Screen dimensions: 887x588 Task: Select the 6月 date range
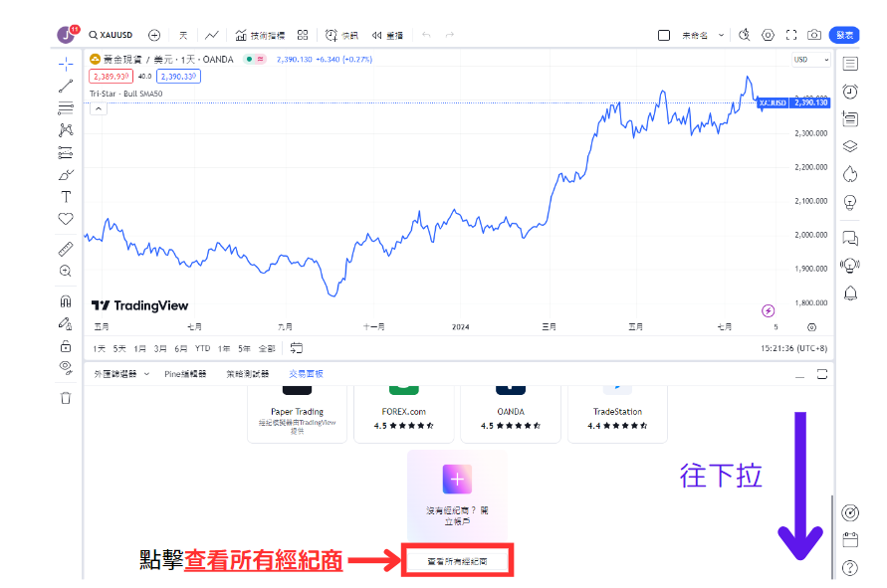tap(180, 349)
